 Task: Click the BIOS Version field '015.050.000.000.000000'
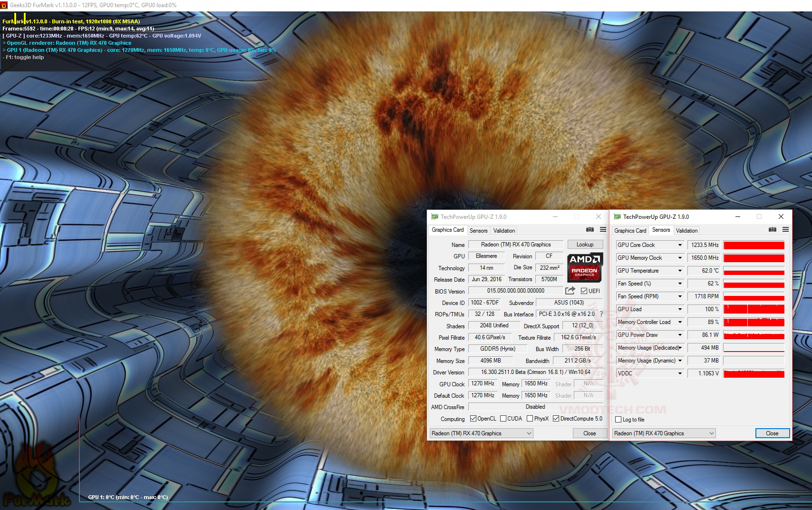[x=516, y=291]
